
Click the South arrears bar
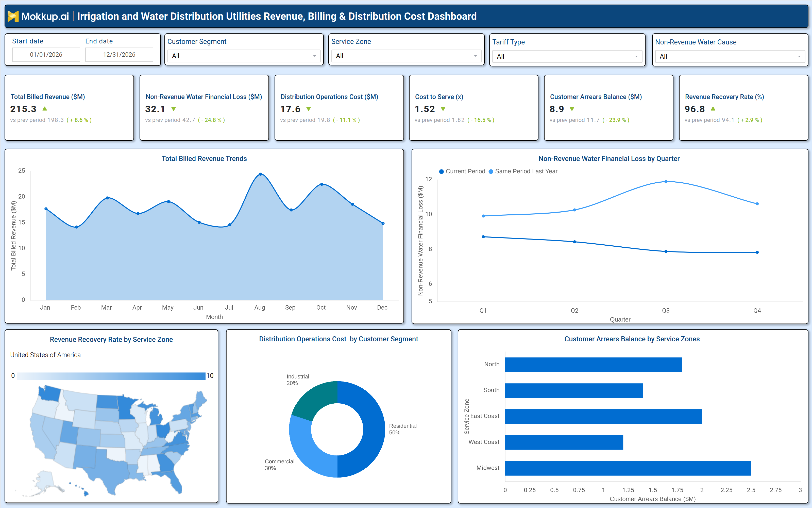(x=574, y=390)
